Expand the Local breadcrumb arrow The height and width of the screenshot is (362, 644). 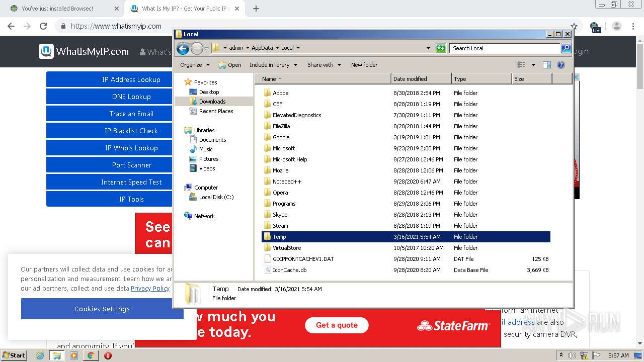[x=298, y=48]
